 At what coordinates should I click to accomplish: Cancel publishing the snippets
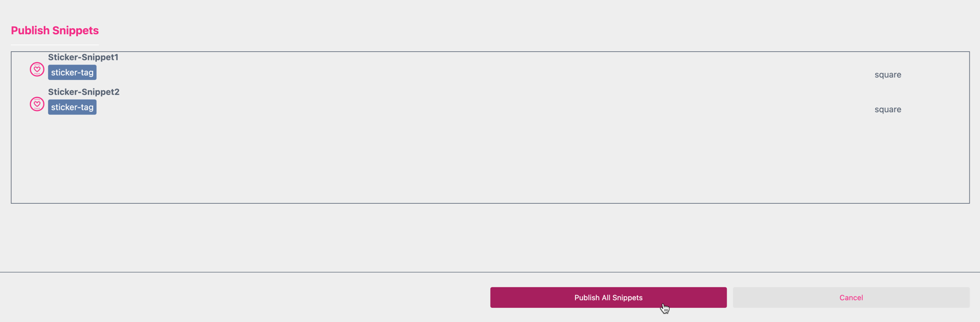click(x=851, y=298)
